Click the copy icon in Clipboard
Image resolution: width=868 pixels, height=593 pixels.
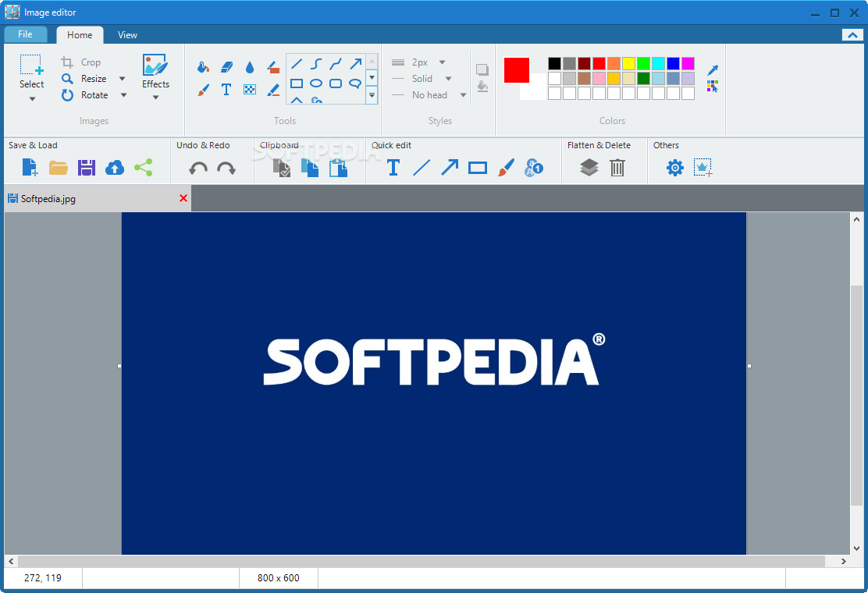click(x=309, y=168)
